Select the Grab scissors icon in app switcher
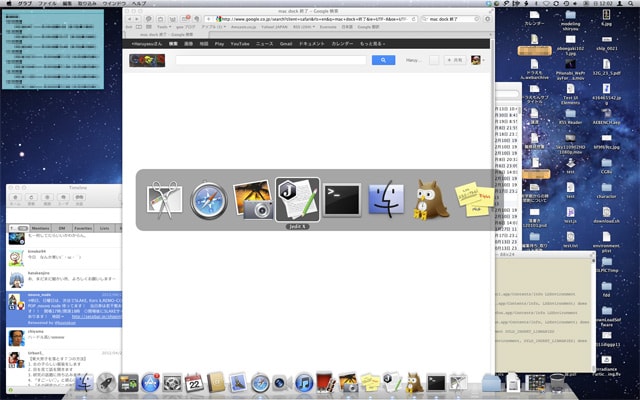Image resolution: width=640 pixels, height=400 pixels. pos(164,200)
